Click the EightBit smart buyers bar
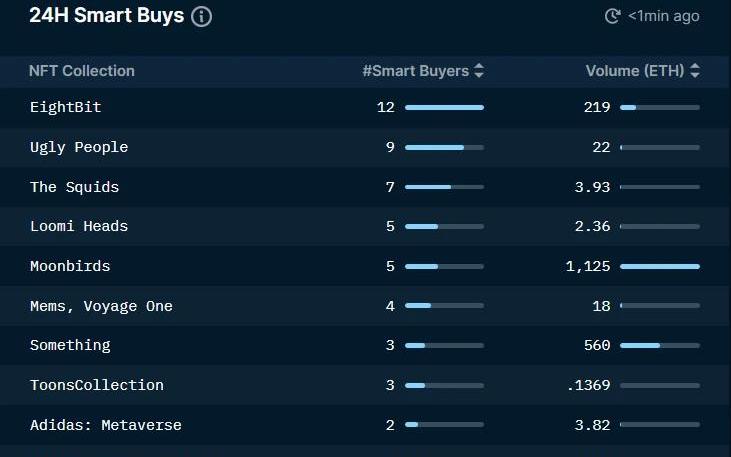731x457 pixels. (x=444, y=108)
